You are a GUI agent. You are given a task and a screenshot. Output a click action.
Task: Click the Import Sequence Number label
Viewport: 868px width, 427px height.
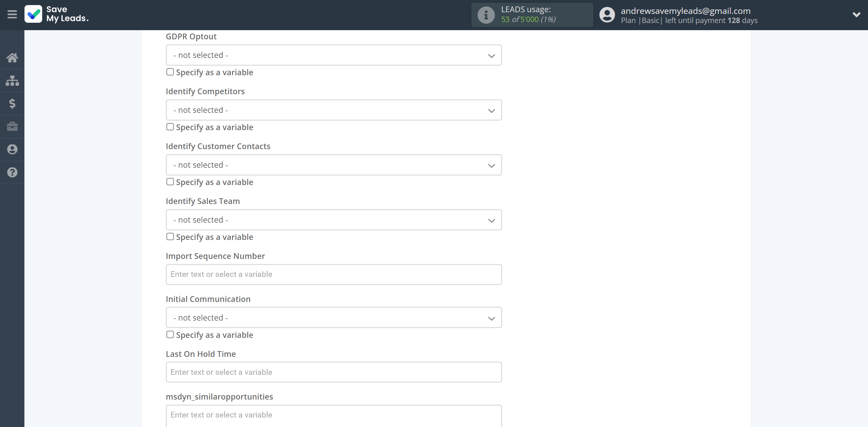[215, 256]
